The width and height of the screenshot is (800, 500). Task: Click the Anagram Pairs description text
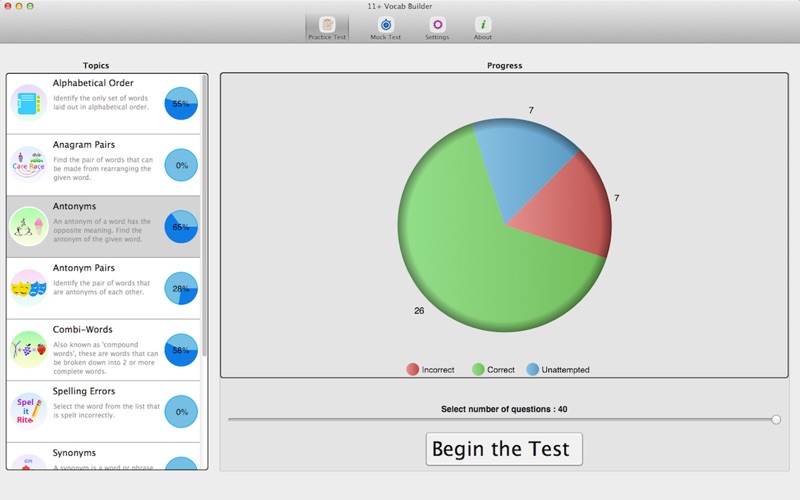[103, 168]
